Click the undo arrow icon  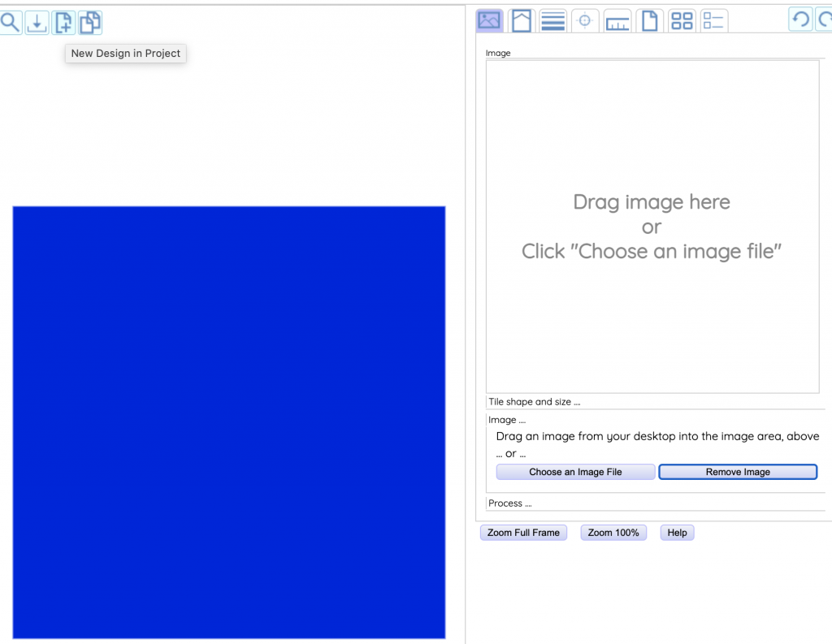pyautogui.click(x=800, y=19)
